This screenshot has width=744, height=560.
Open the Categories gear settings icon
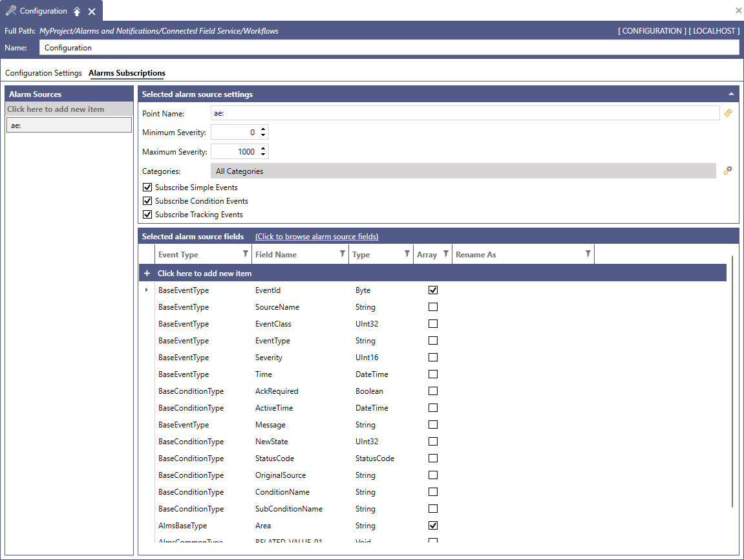click(727, 171)
